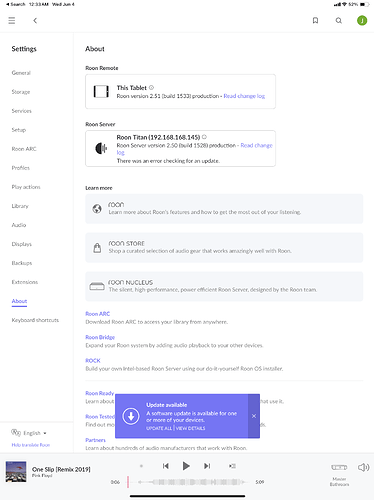Click UPDATE ALL in update banner
The height and width of the screenshot is (500, 374).
click(x=159, y=428)
